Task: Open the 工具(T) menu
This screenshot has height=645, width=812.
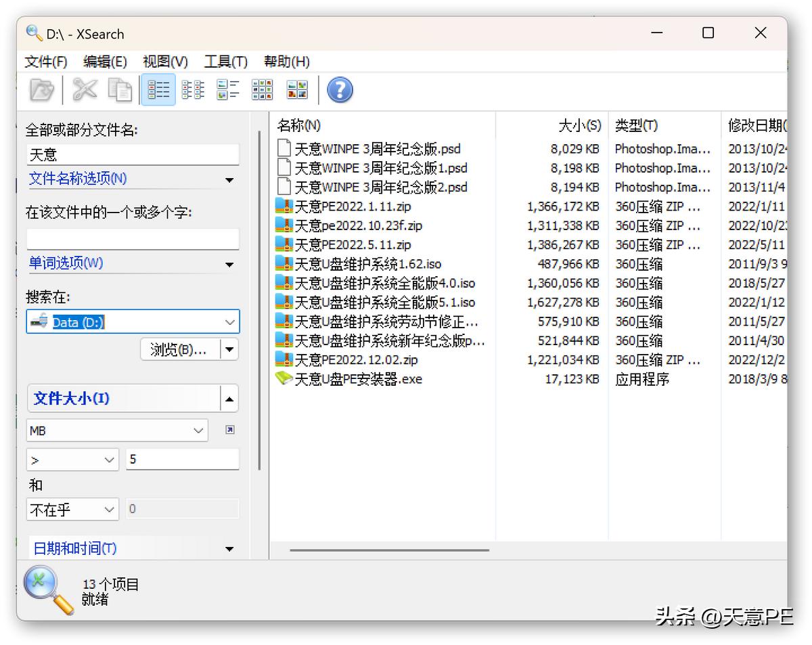Action: click(x=225, y=62)
